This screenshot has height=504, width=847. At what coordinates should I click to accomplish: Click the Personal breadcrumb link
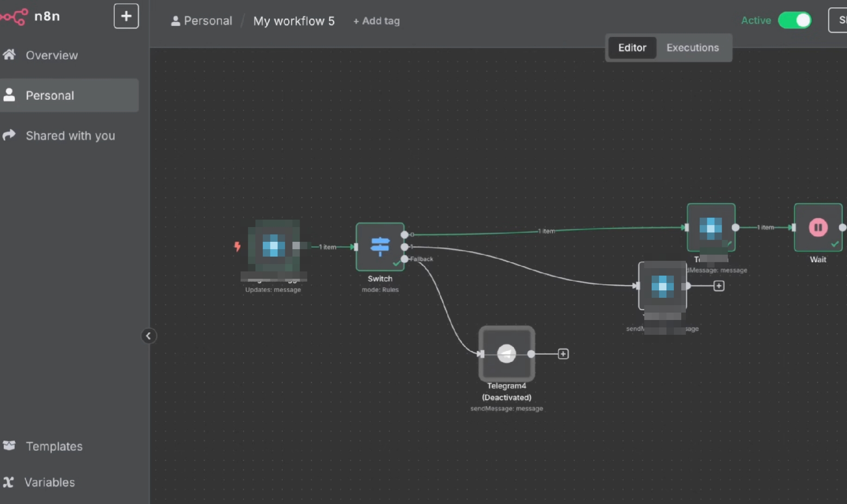[201, 21]
